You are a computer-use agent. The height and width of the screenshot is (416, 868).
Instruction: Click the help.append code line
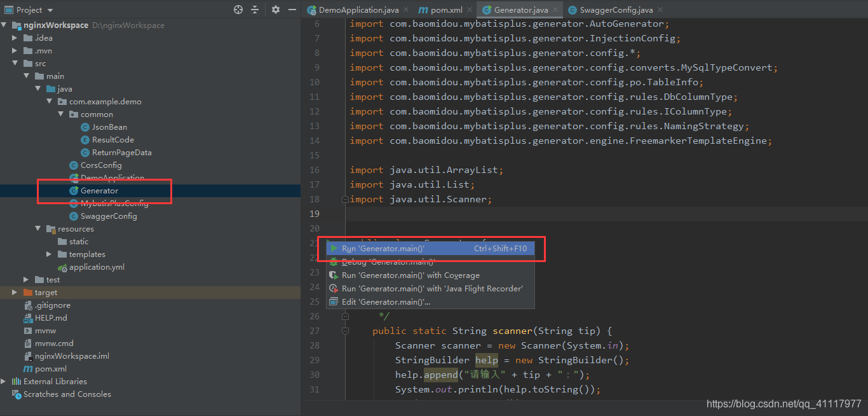pyautogui.click(x=492, y=375)
